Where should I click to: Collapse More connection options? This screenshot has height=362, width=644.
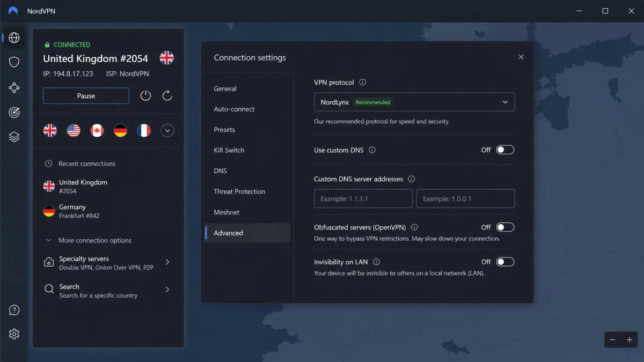click(89, 241)
